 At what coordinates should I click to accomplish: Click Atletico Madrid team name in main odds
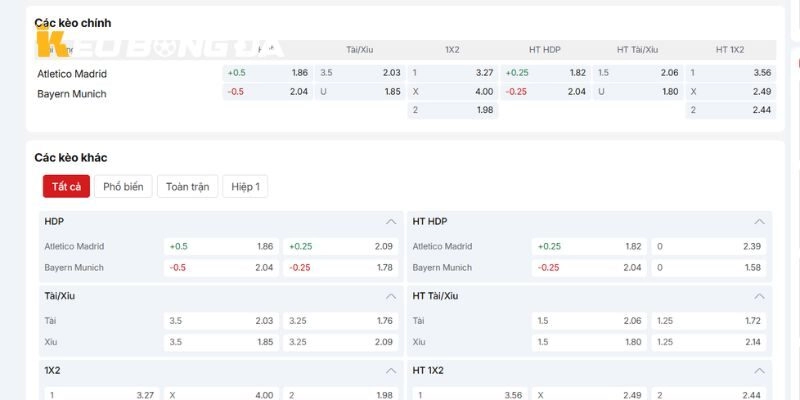[x=72, y=74]
